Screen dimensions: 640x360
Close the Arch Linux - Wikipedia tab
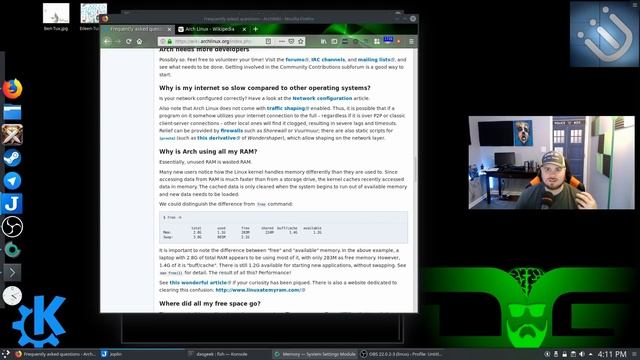click(244, 29)
